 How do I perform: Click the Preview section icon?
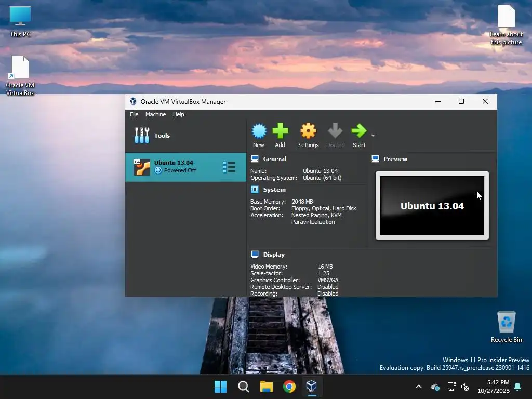pos(375,159)
